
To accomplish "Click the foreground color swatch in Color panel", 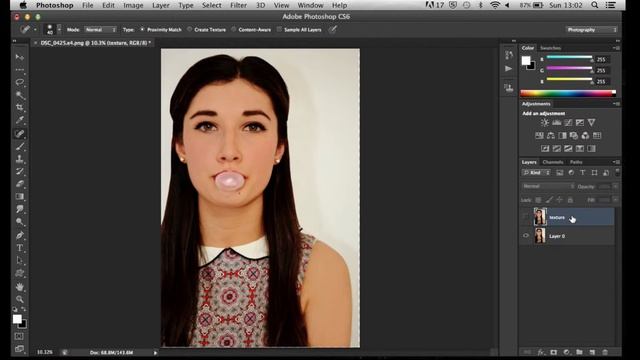I will pos(526,61).
